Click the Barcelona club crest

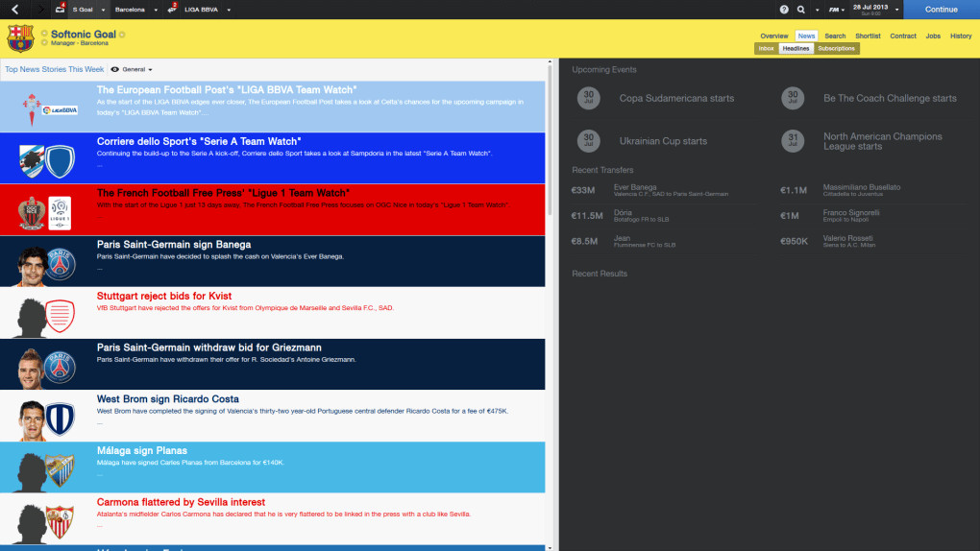point(20,38)
